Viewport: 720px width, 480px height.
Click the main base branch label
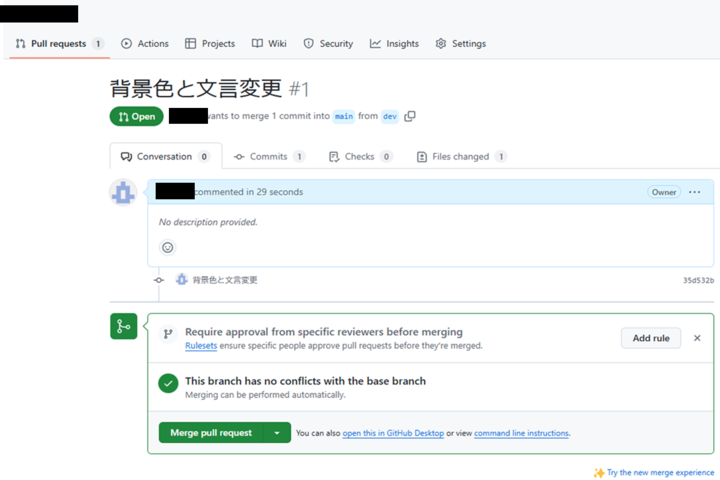click(x=344, y=116)
